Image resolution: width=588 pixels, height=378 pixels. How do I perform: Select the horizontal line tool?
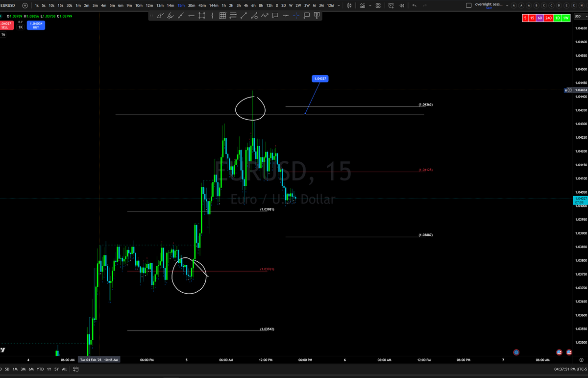[x=191, y=16]
